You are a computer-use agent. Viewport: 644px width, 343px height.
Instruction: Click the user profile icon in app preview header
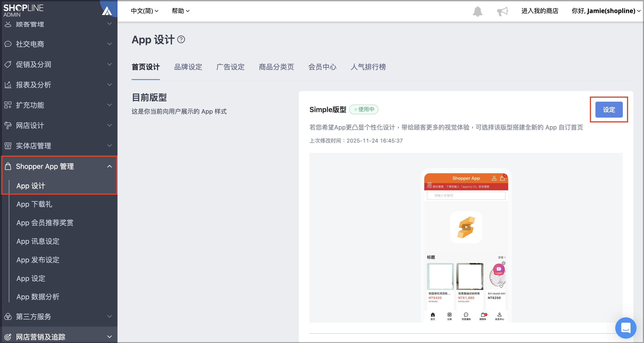[494, 178]
